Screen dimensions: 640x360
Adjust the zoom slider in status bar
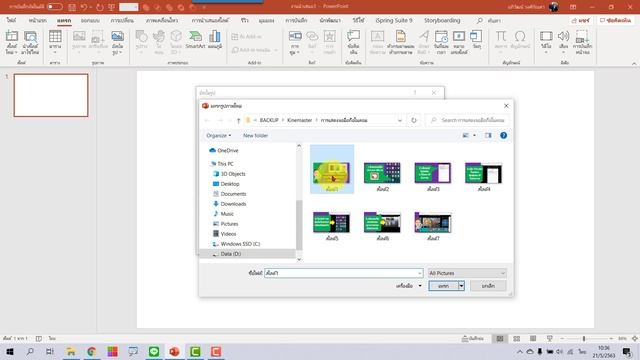(584, 338)
